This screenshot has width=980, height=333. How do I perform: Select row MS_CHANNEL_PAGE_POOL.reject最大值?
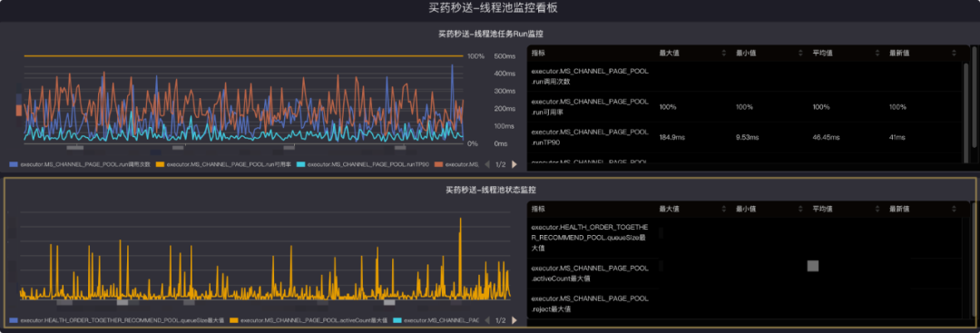pyautogui.click(x=744, y=304)
